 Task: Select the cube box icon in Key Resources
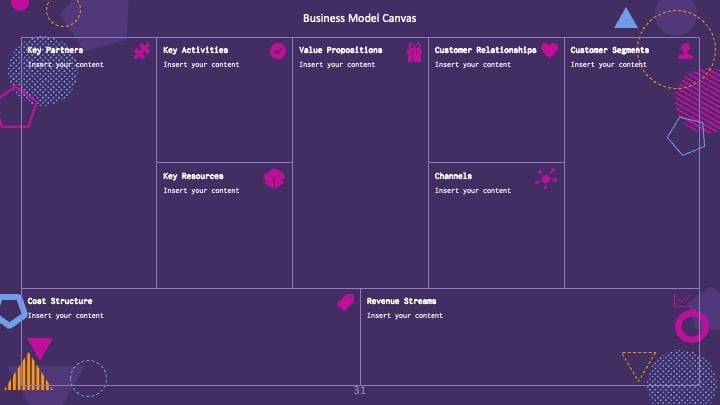coord(274,179)
